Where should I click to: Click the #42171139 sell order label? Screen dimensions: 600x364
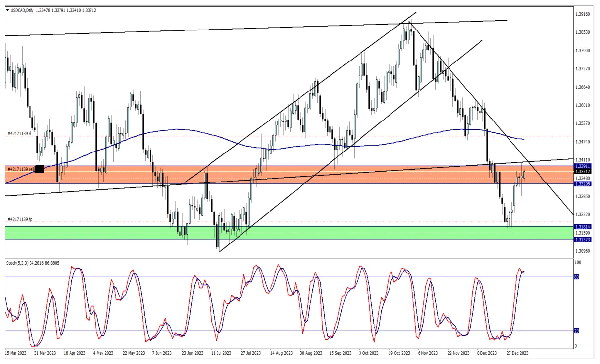point(21,169)
